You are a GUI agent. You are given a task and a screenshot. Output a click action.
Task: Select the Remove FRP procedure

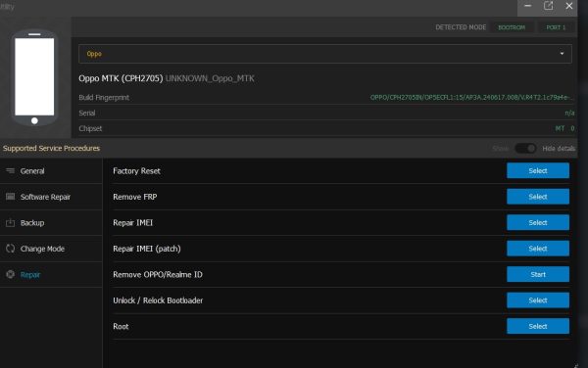[x=538, y=197]
